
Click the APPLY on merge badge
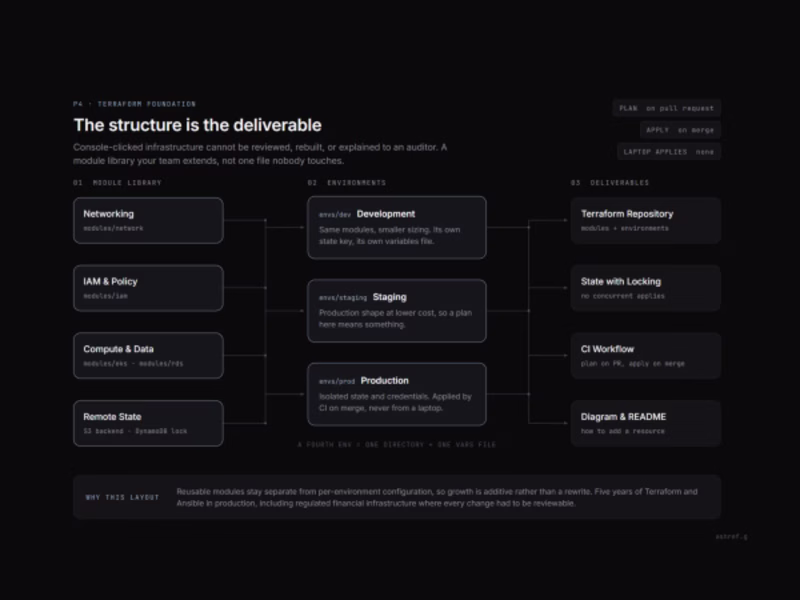click(x=680, y=130)
